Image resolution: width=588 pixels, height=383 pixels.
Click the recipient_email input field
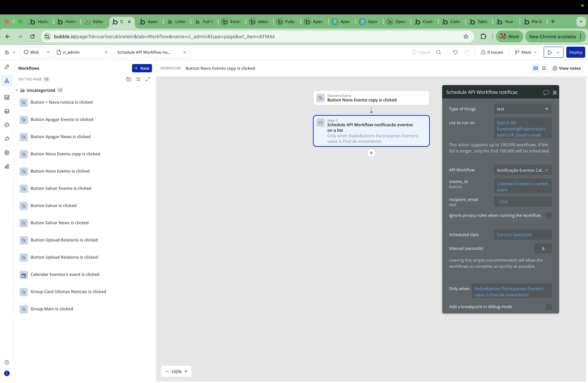pos(522,201)
